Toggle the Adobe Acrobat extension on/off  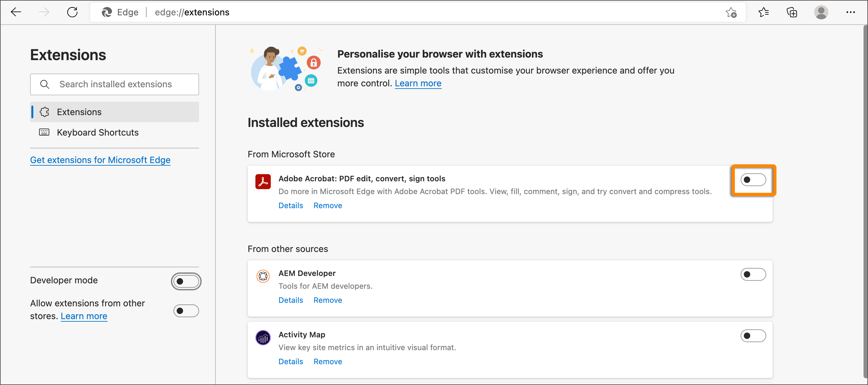coord(753,179)
